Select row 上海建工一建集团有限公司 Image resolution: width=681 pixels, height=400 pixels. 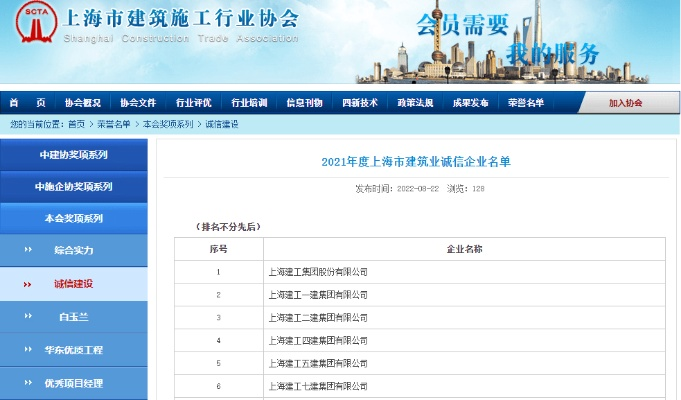tap(420, 295)
